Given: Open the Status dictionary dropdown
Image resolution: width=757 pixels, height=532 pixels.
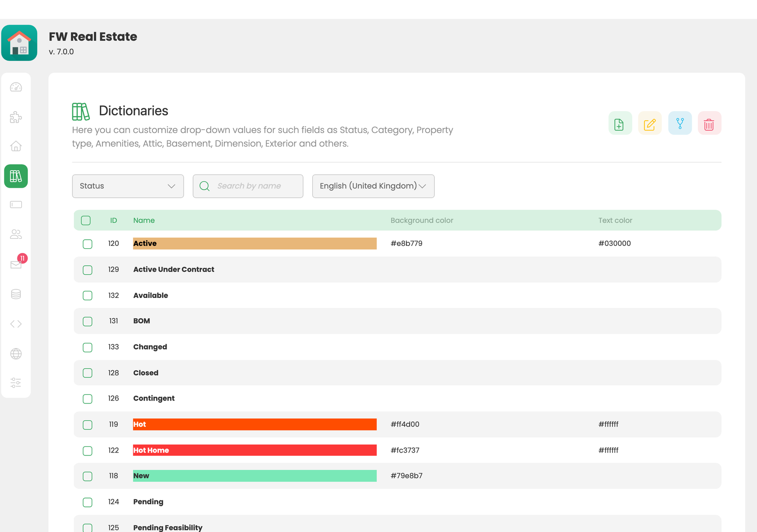Looking at the screenshot, I should click(x=128, y=186).
